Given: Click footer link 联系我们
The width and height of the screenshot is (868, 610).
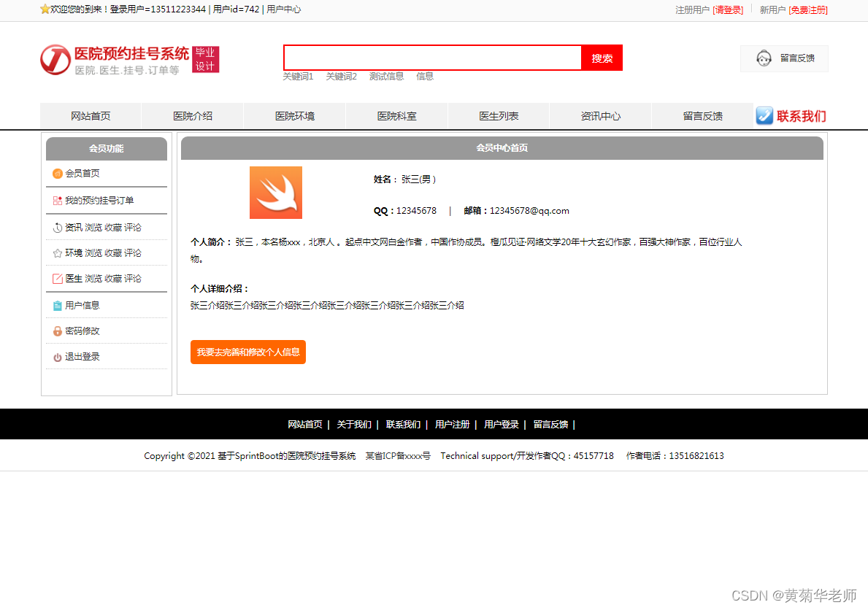Looking at the screenshot, I should (x=403, y=425).
